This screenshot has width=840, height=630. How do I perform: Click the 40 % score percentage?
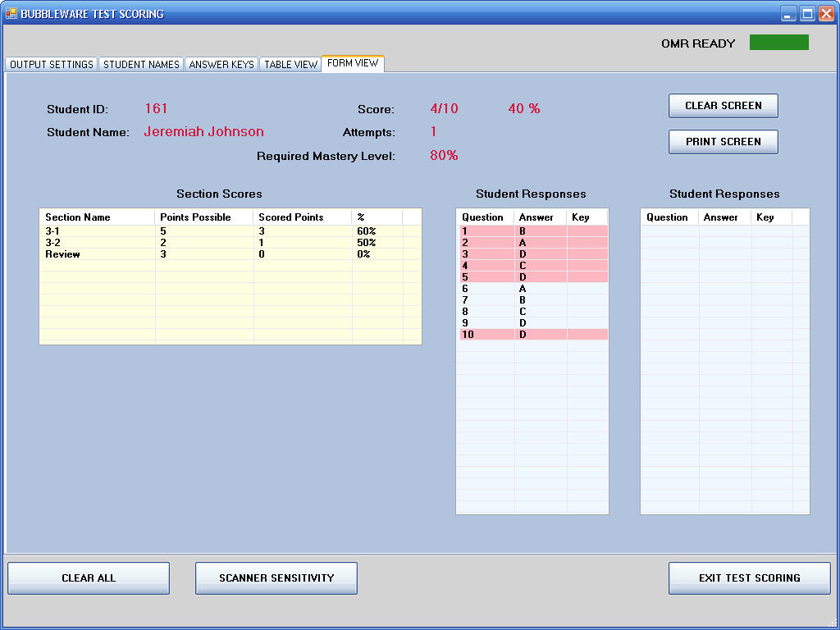pyautogui.click(x=524, y=109)
